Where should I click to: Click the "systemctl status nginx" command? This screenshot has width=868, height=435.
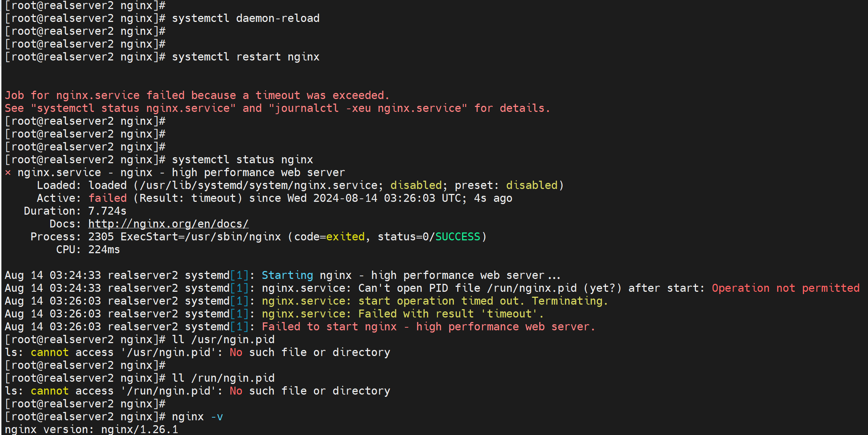coord(242,159)
